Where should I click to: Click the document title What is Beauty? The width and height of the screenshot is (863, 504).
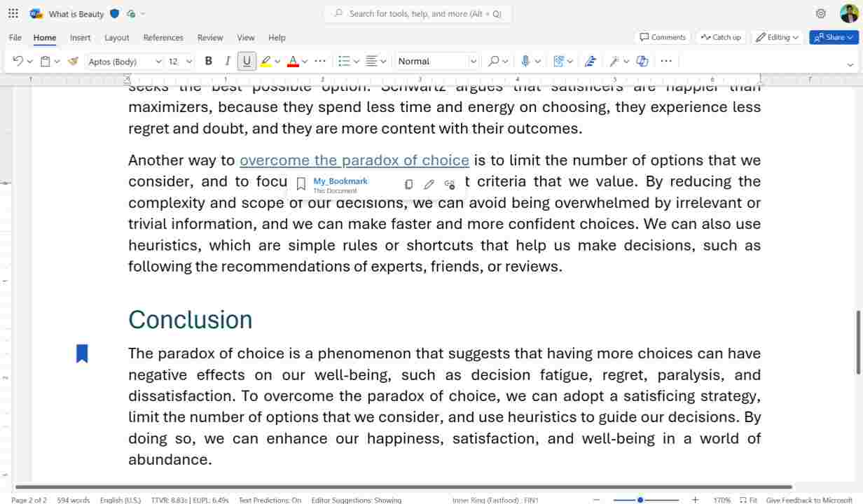pyautogui.click(x=76, y=14)
